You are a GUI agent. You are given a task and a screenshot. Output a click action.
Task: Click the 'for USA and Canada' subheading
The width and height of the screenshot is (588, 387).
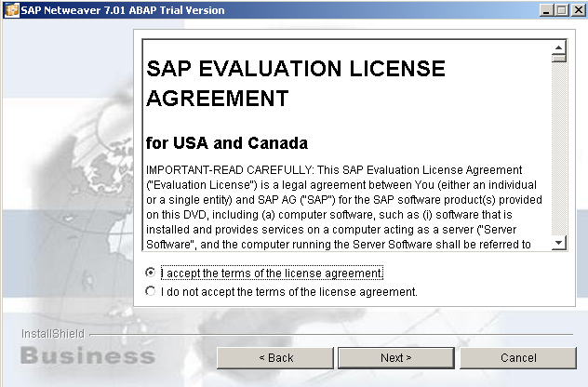click(227, 143)
